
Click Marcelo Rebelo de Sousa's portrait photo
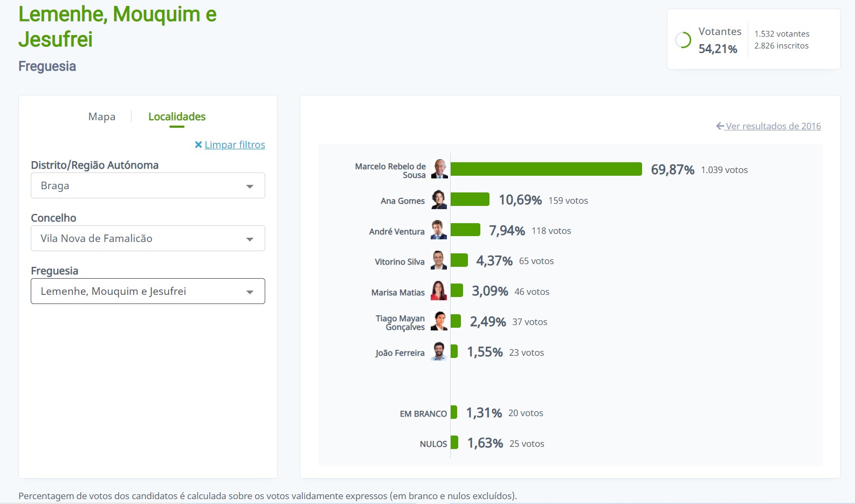click(x=440, y=169)
